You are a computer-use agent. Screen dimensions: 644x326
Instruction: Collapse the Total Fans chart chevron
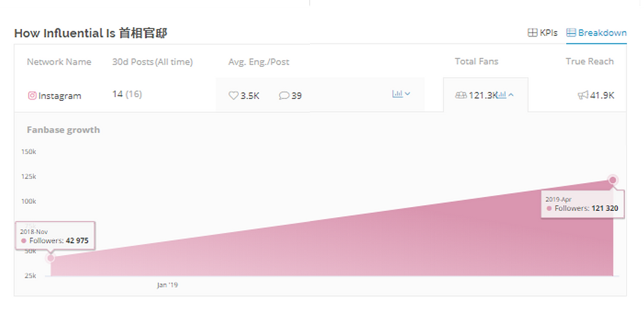(x=511, y=95)
